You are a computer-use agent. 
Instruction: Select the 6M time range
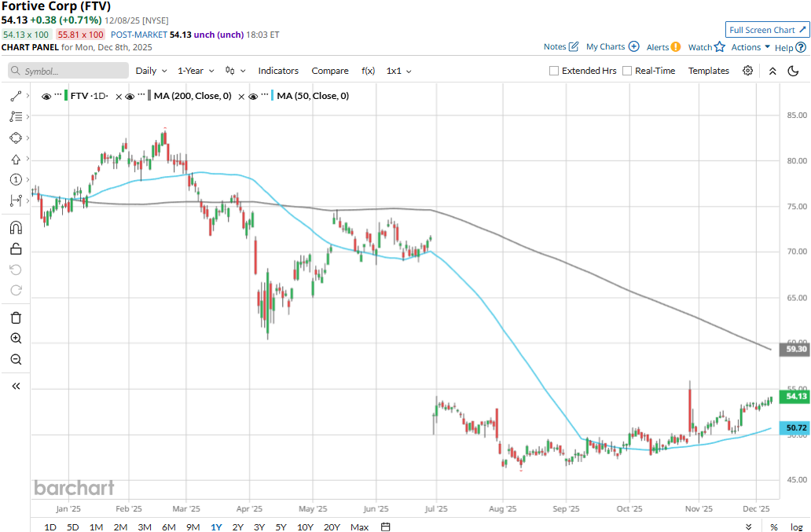168,526
